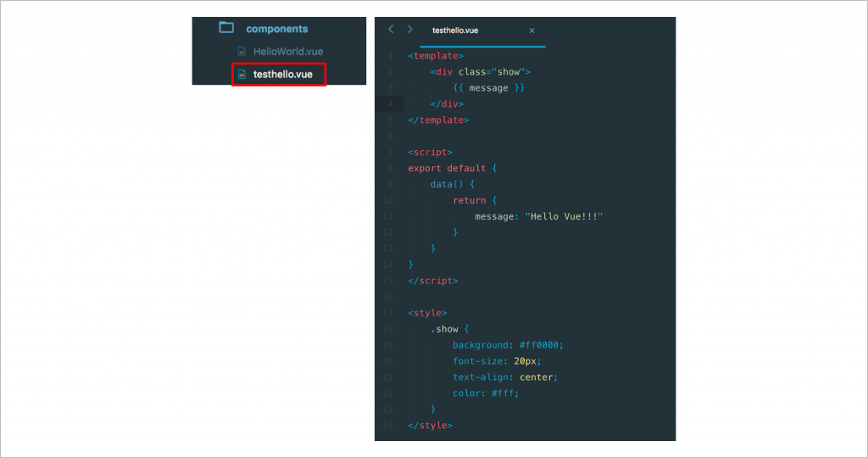This screenshot has width=868, height=458.
Task: Switch to the testhello.vue editor tab
Action: click(x=455, y=31)
